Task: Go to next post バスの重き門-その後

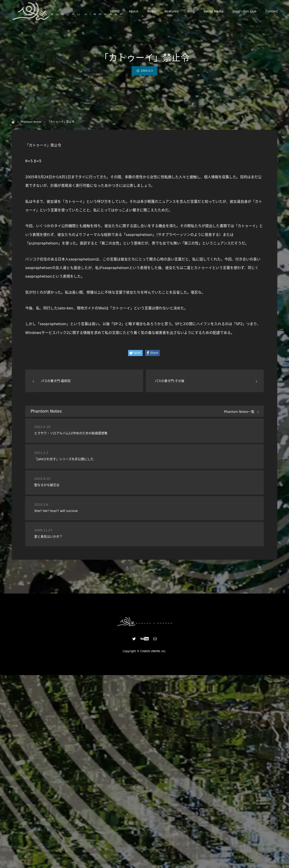Action: pos(205,381)
